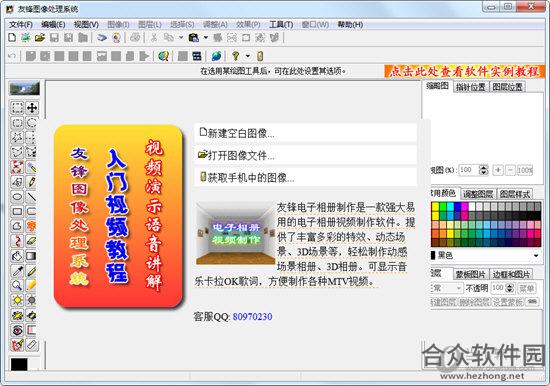Switch to the 蒙板图片 tab

click(470, 274)
